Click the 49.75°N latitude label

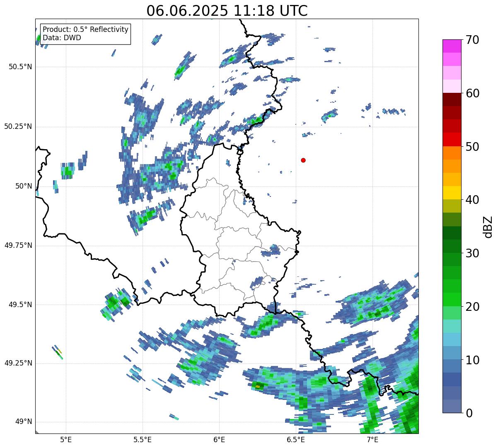[18, 245]
